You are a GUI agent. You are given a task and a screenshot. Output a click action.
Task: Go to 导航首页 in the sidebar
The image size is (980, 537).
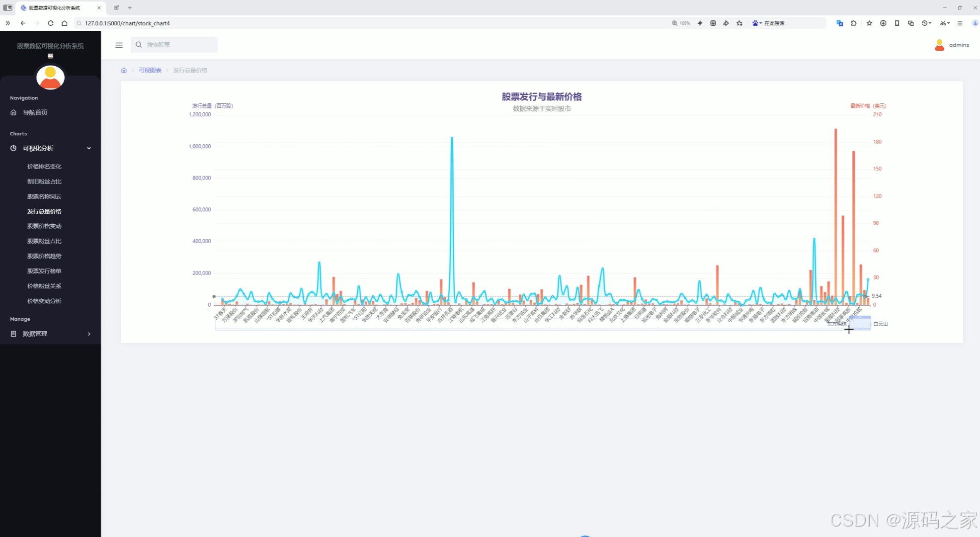[x=35, y=112]
